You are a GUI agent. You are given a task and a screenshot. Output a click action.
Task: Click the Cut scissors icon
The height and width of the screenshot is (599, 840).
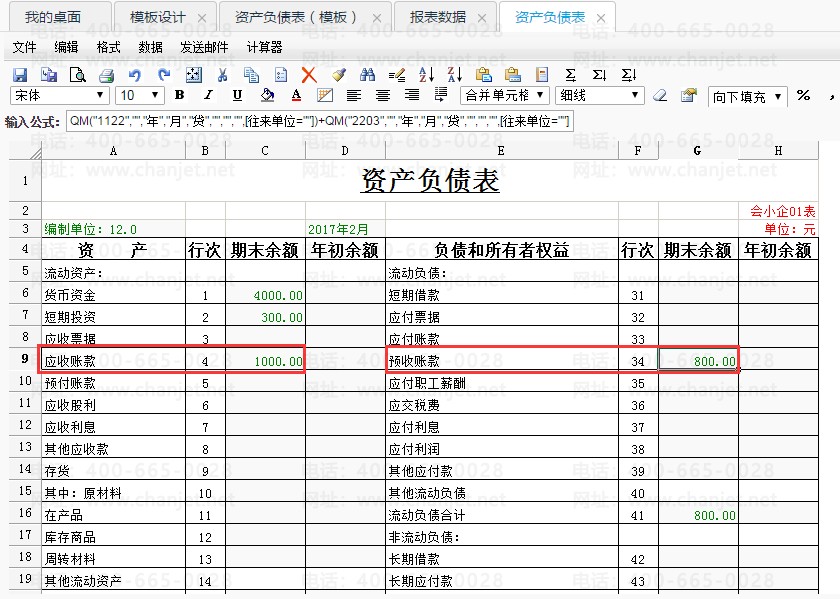click(x=222, y=75)
